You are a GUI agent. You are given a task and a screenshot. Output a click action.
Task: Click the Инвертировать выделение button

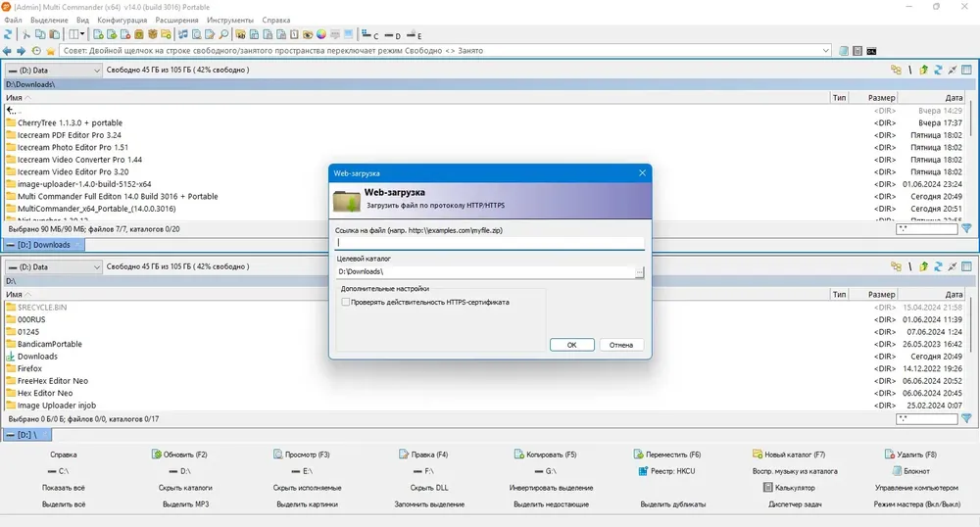(551, 488)
